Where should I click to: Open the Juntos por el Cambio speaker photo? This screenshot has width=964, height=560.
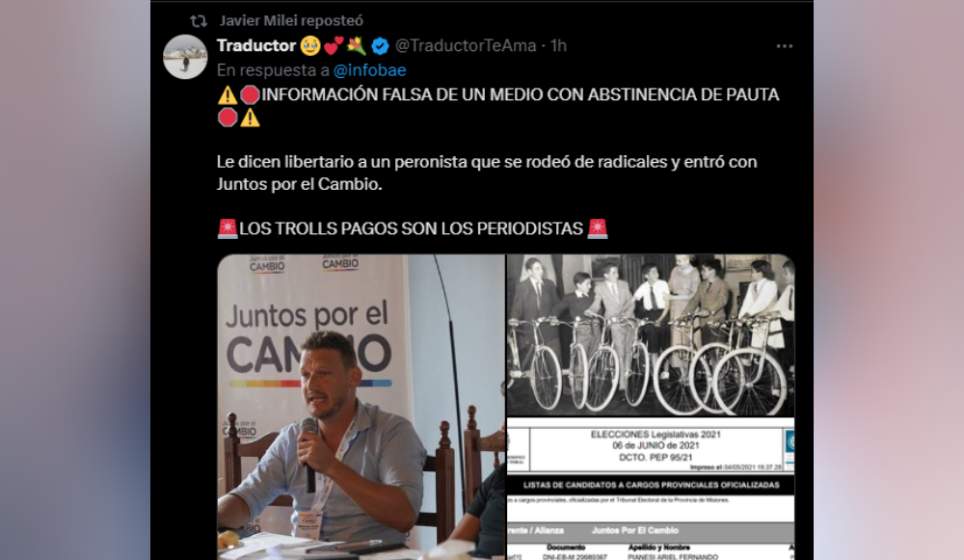(361, 407)
